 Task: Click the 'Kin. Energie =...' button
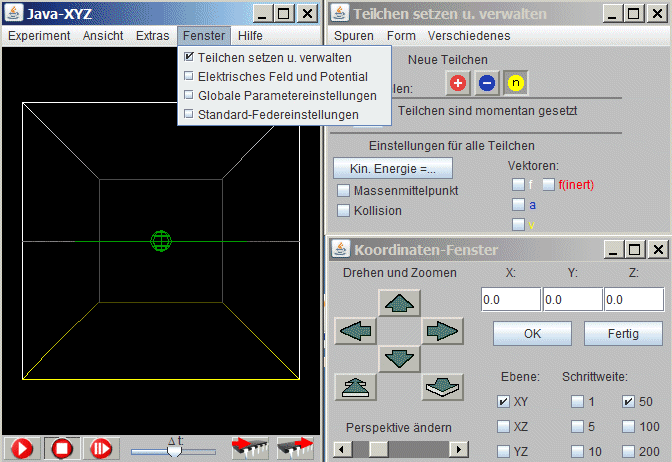[393, 168]
